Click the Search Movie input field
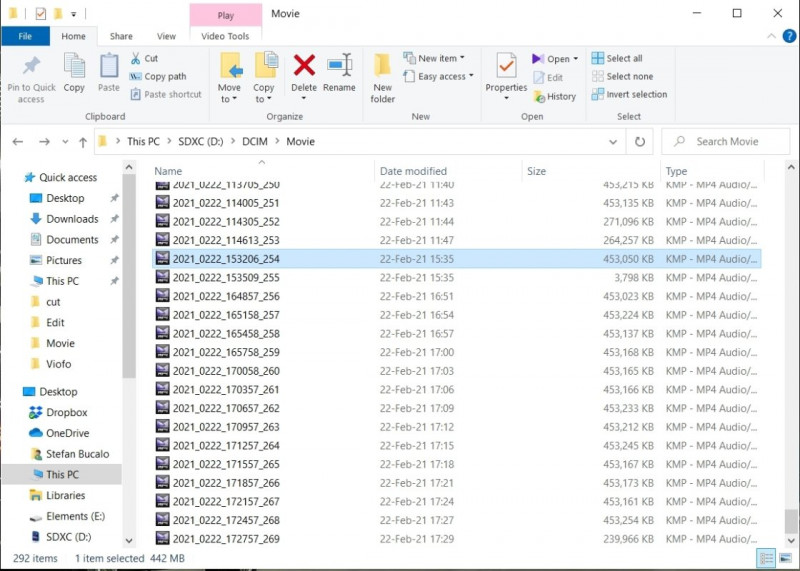This screenshot has height=571, width=800. point(737,142)
